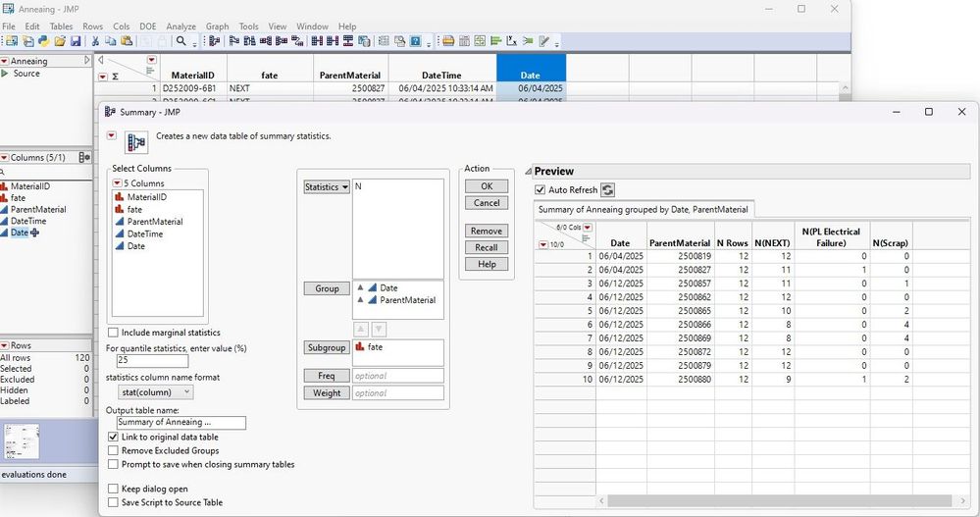Click the OK action button
The height and width of the screenshot is (517, 980).
coord(487,186)
